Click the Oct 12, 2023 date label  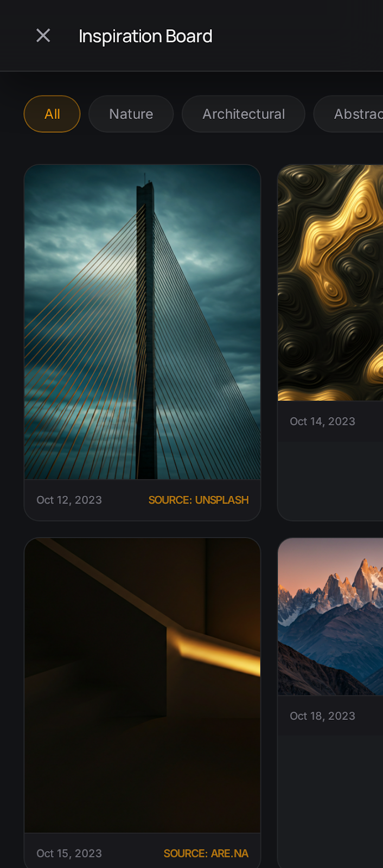(x=69, y=500)
